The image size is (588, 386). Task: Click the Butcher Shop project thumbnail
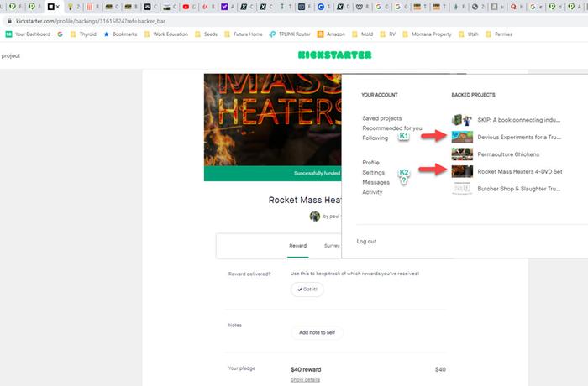[461, 189]
